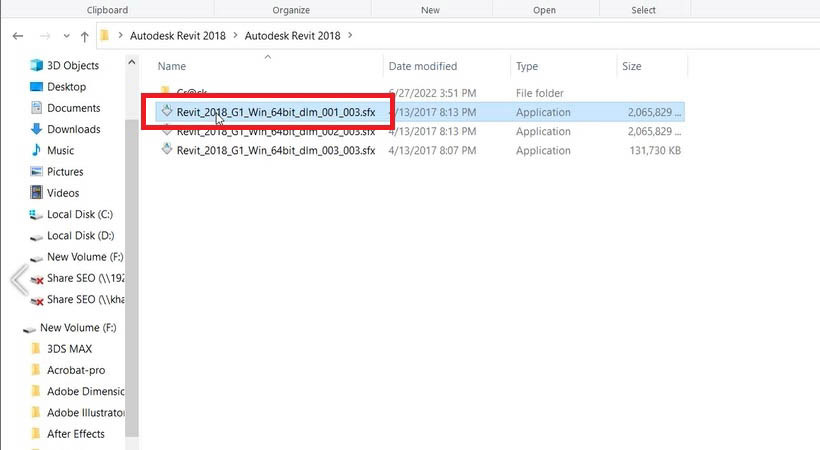The width and height of the screenshot is (820, 450).
Task: Click the Acrobat-pro folder icon
Action: (x=36, y=370)
